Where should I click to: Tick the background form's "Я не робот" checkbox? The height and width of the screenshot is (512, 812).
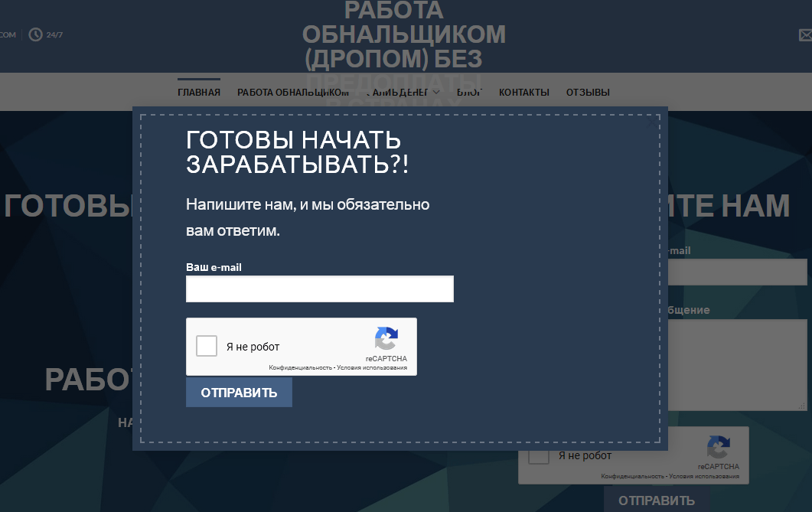pyautogui.click(x=539, y=455)
